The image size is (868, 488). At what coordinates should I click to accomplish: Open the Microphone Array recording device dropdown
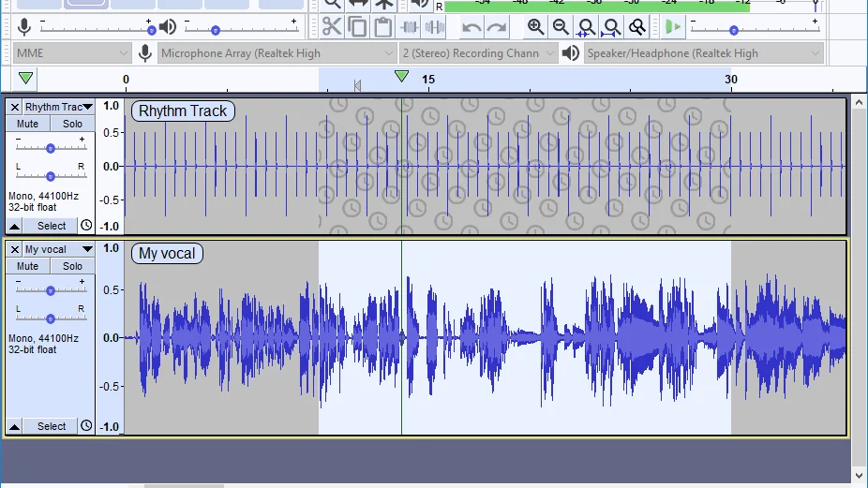(277, 53)
